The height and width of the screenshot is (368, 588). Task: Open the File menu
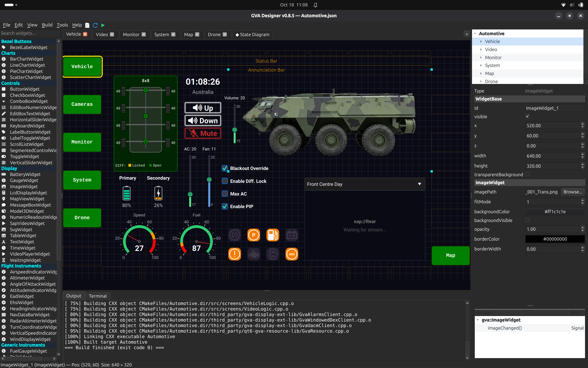point(7,25)
